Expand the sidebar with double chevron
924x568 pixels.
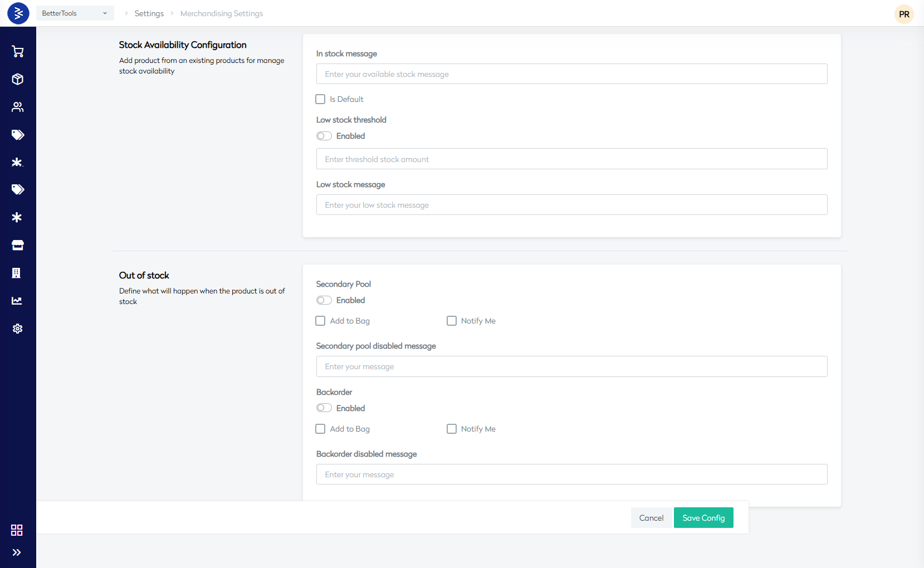pos(17,552)
